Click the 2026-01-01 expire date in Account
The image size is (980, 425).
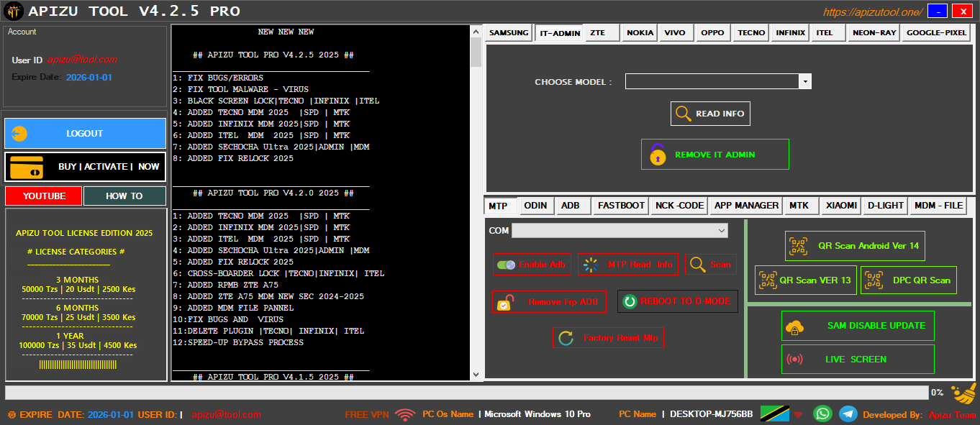click(x=89, y=77)
